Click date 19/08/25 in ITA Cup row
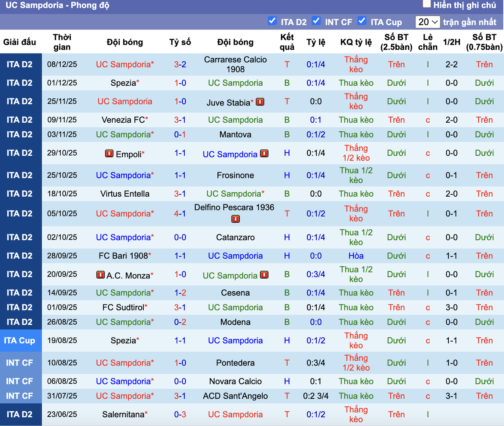Viewport: 504px width, 426px height. [62, 341]
